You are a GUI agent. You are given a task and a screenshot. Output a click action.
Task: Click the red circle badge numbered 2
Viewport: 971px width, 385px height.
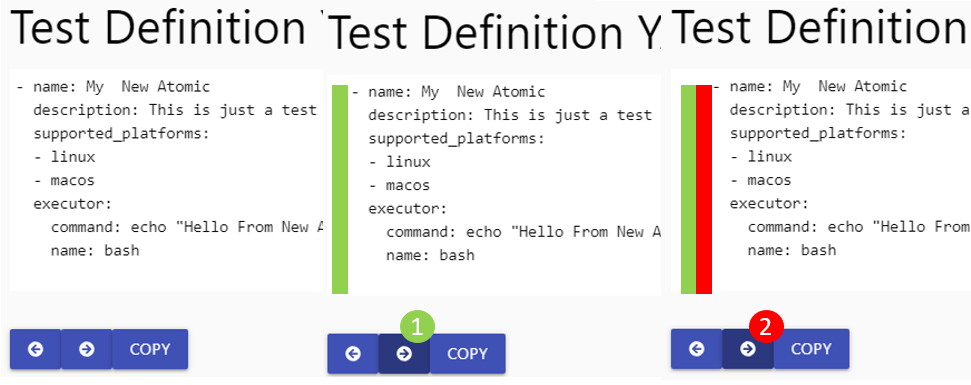[767, 327]
